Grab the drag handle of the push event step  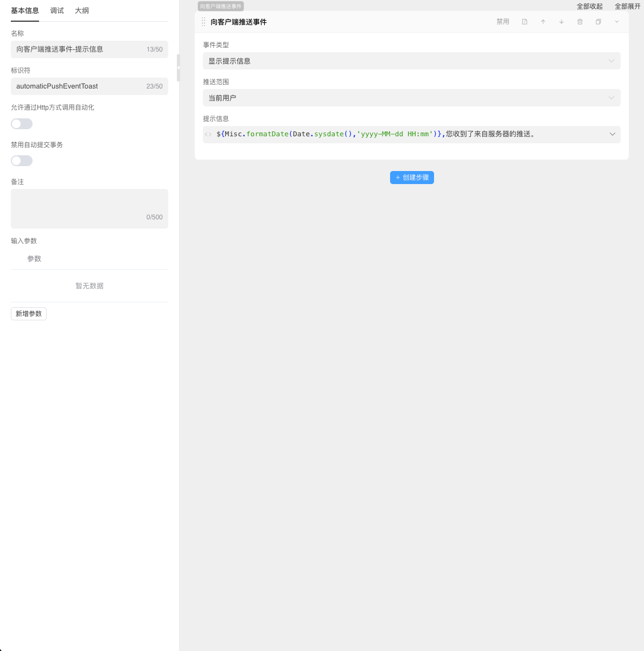coord(203,22)
